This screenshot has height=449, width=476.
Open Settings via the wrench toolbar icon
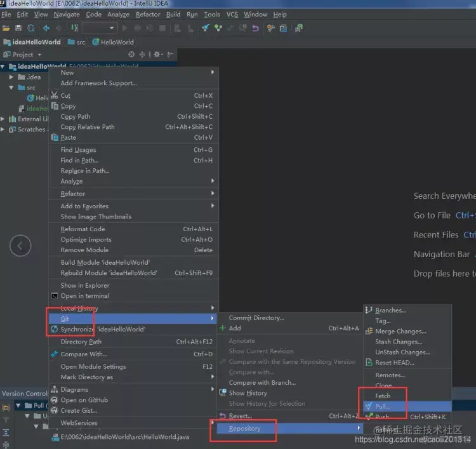click(x=271, y=28)
